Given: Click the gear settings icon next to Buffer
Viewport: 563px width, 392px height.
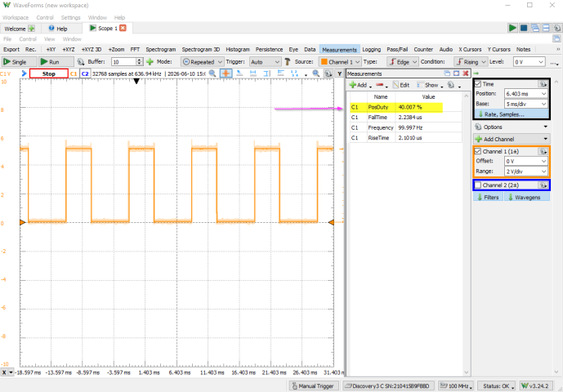Looking at the screenshot, I should tap(81, 62).
